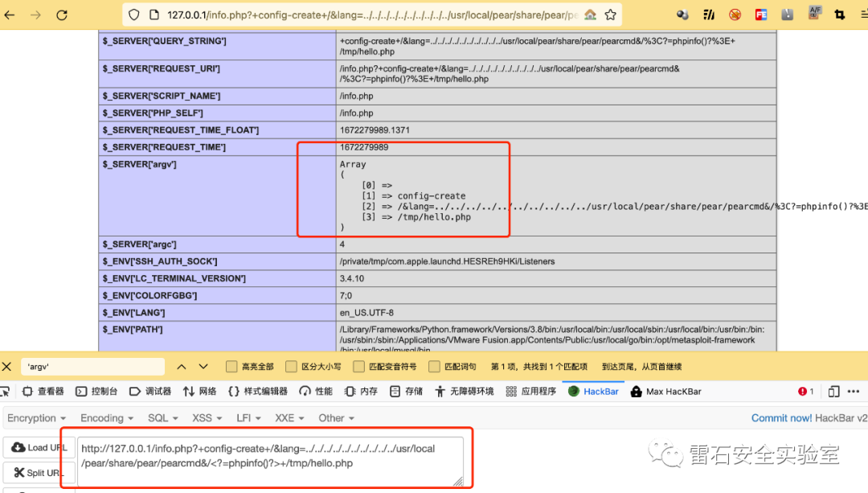Switch to 查看器 Inspector tab
The image size is (868, 493).
point(43,392)
